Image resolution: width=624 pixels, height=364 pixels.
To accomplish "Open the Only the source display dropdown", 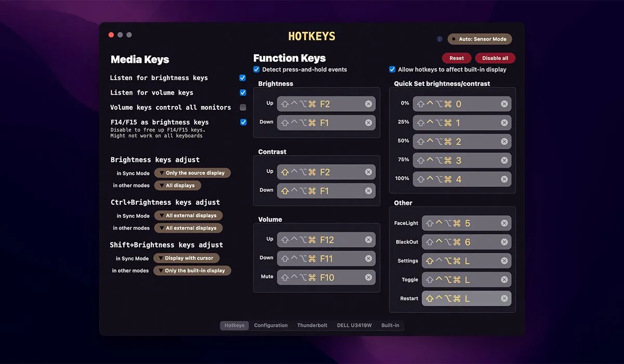I will pyautogui.click(x=192, y=173).
